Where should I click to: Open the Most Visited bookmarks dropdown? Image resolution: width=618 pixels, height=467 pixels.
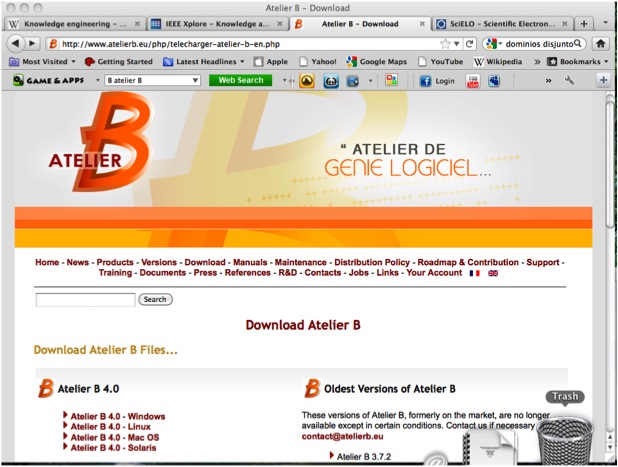42,61
